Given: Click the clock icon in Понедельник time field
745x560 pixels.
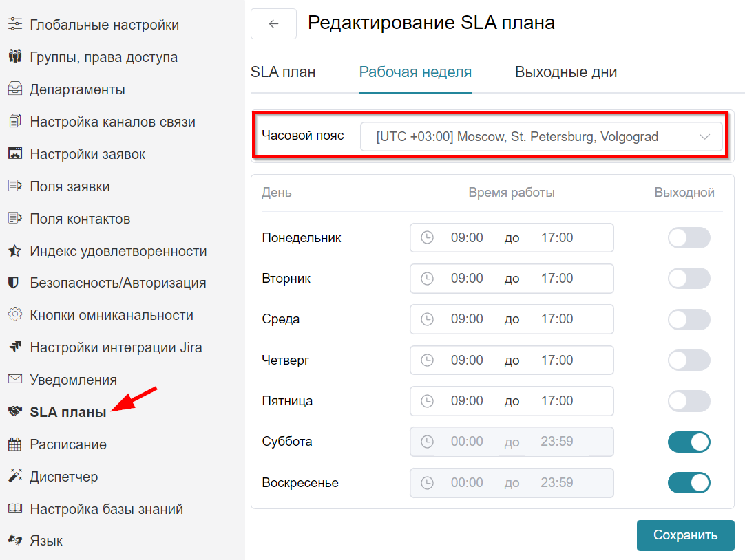Looking at the screenshot, I should pyautogui.click(x=427, y=237).
